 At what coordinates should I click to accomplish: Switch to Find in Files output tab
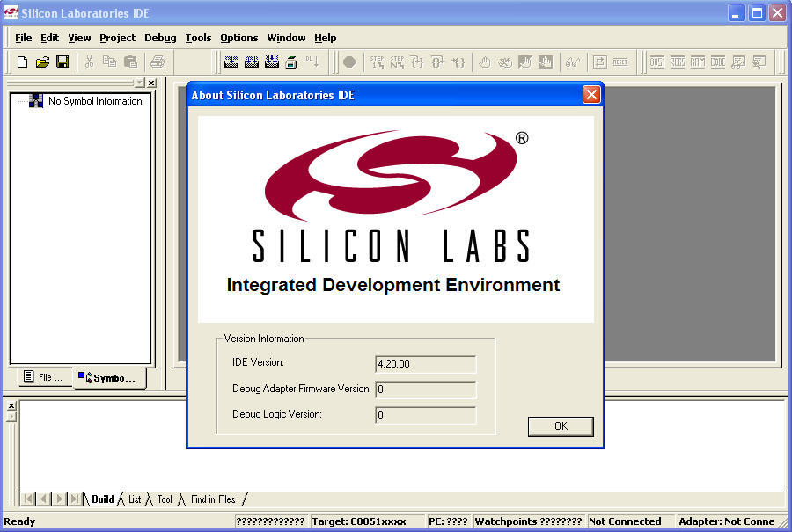(x=213, y=499)
